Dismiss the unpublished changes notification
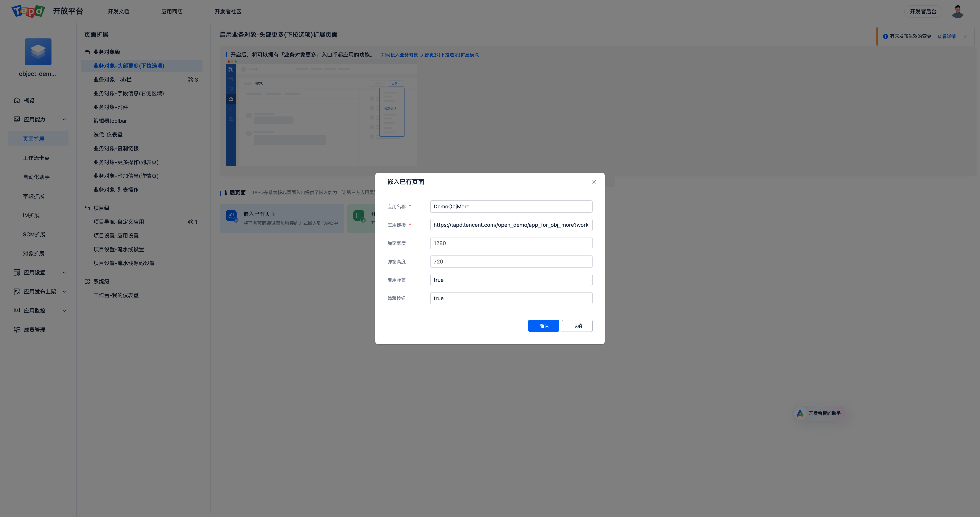Screen dimensions: 980x517 click(965, 37)
